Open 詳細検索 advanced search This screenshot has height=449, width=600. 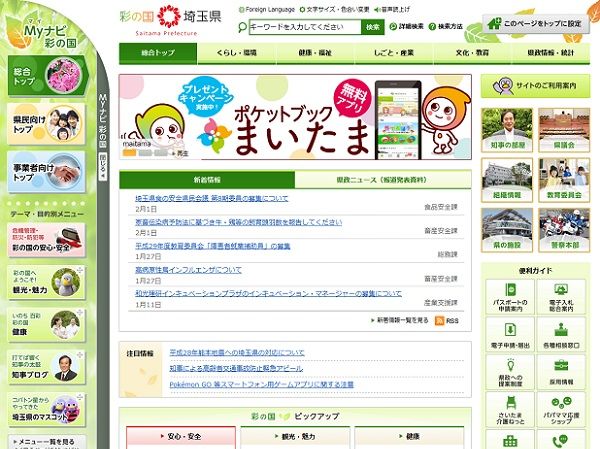coord(407,26)
